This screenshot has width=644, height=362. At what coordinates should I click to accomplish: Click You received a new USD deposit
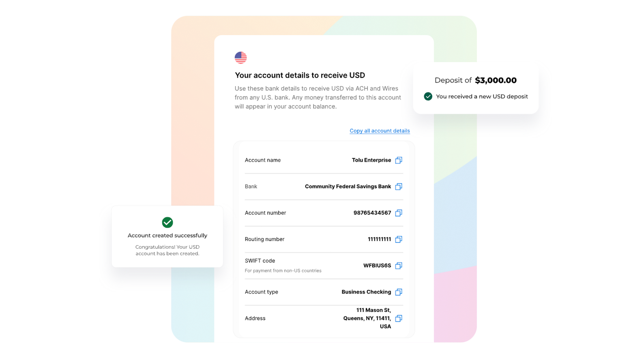pyautogui.click(x=482, y=97)
